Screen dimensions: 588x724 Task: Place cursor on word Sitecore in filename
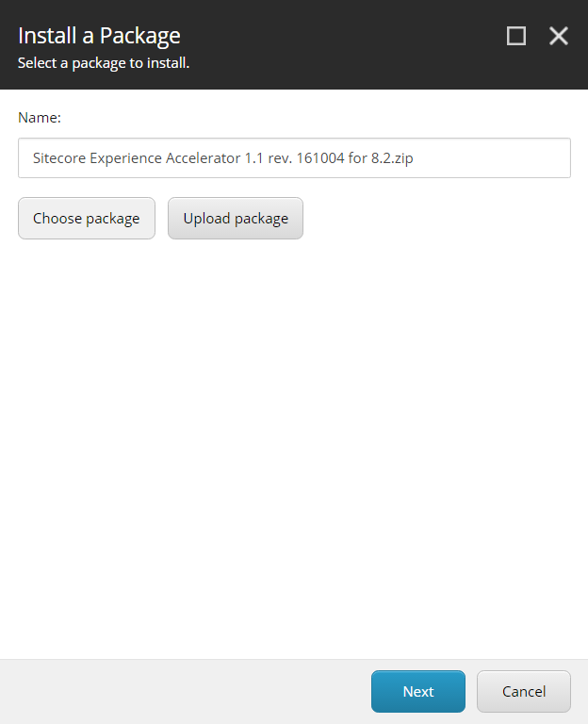pyautogui.click(x=59, y=158)
